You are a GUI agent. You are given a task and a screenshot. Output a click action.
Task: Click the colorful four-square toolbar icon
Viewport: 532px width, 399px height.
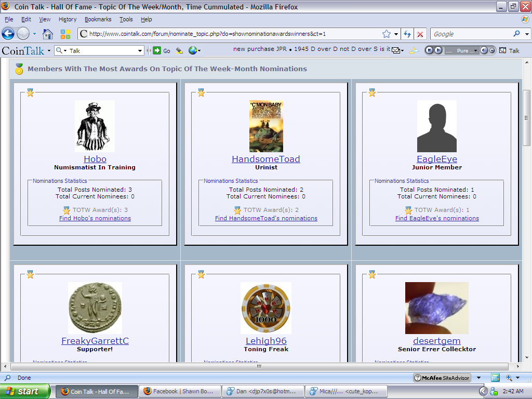(x=65, y=34)
